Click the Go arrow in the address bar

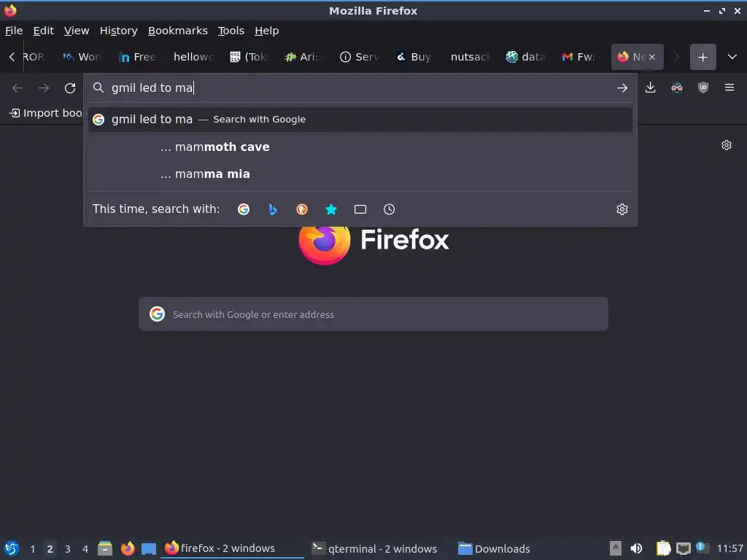(622, 87)
